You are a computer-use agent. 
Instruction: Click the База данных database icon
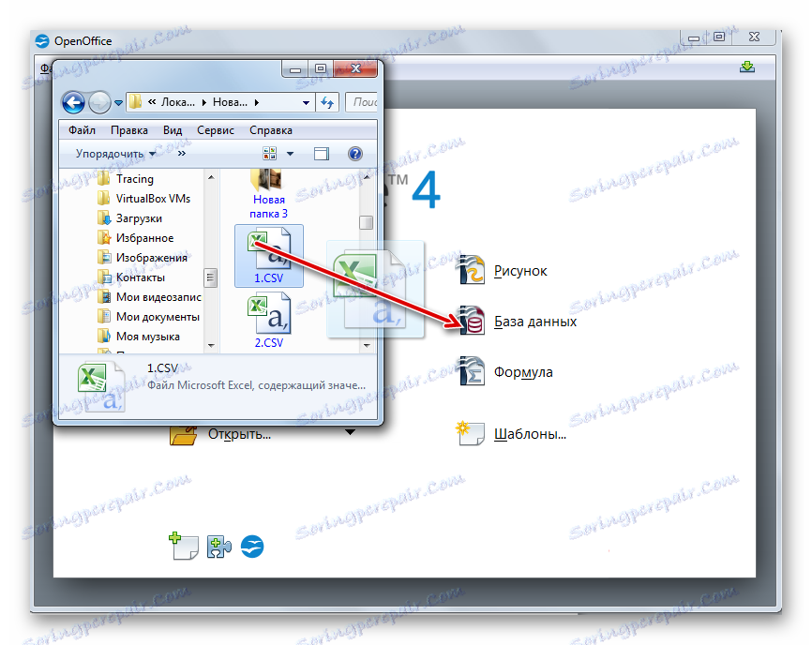point(472,321)
